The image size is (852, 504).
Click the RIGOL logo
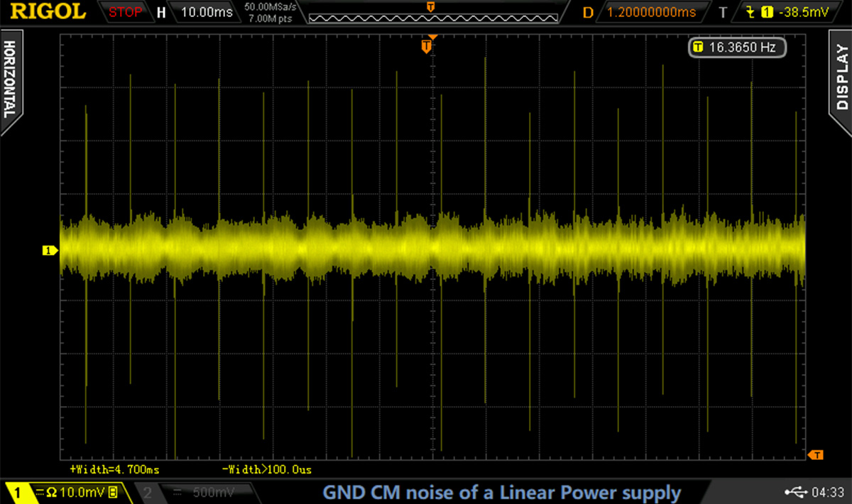click(49, 11)
